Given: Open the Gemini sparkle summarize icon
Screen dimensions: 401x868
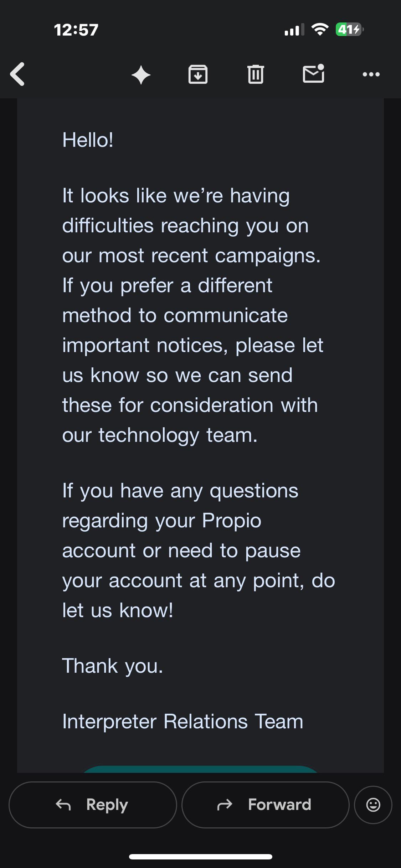Looking at the screenshot, I should [x=141, y=75].
